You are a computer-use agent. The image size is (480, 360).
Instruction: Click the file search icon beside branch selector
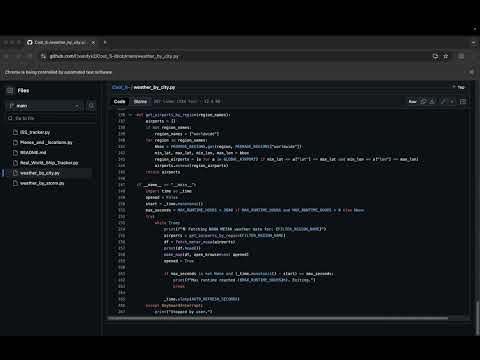(91, 106)
